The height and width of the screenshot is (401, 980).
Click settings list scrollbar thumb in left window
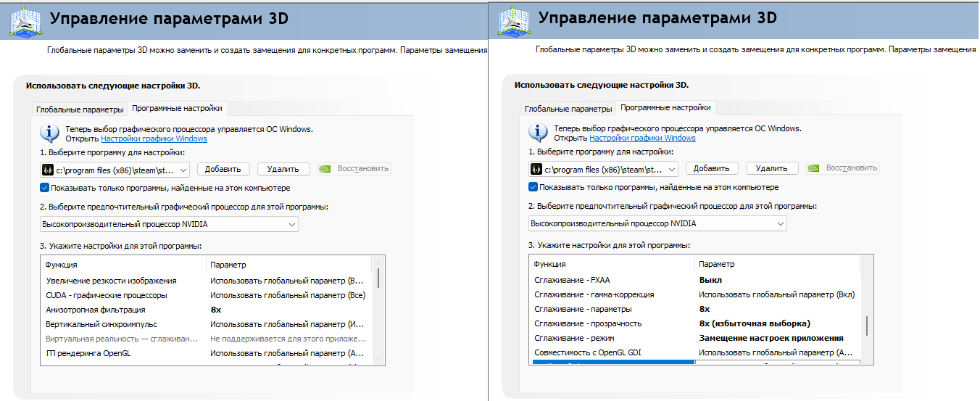click(x=378, y=278)
